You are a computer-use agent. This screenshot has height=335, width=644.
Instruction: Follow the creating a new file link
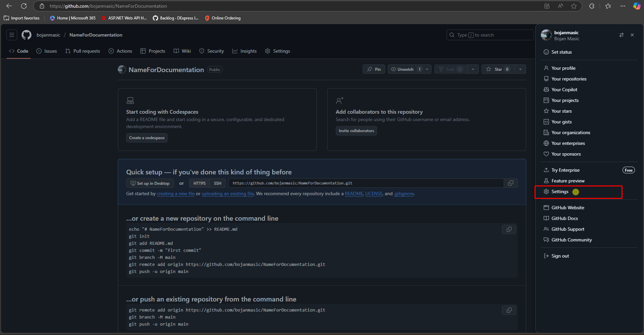(176, 193)
